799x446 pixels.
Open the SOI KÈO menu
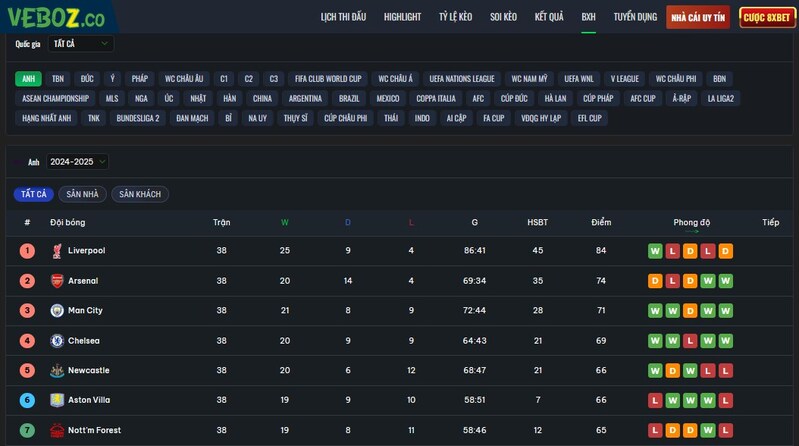503,17
